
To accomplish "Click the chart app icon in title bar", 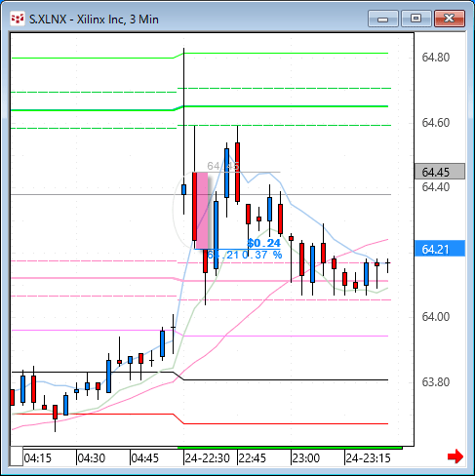I will tap(18, 19).
